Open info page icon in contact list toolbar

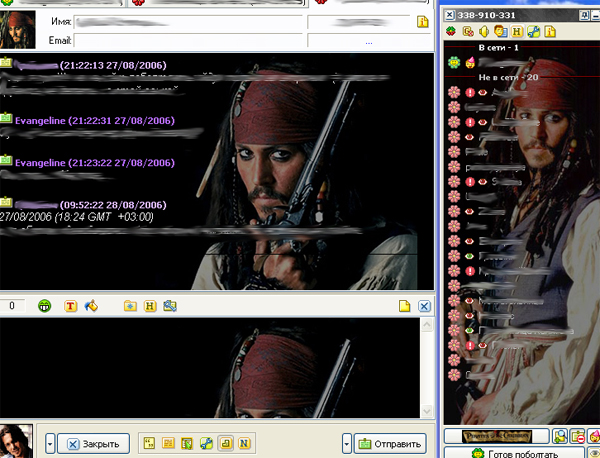coord(550,31)
